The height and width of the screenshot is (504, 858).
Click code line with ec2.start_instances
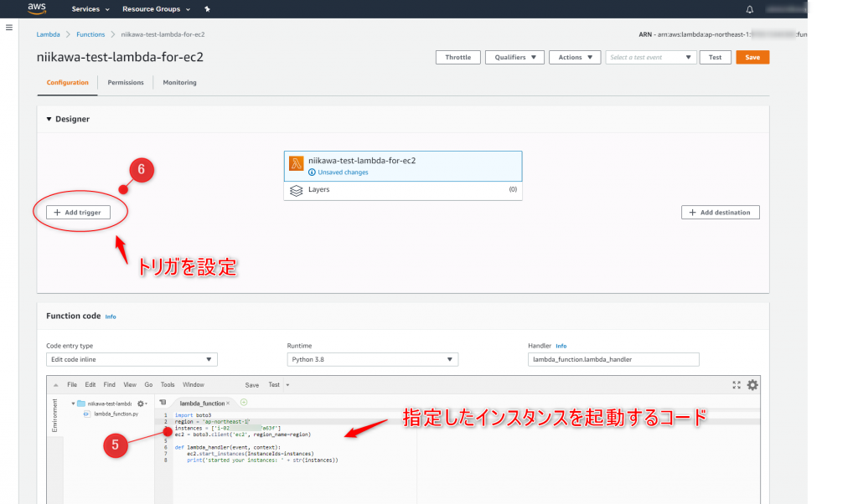tap(251, 454)
